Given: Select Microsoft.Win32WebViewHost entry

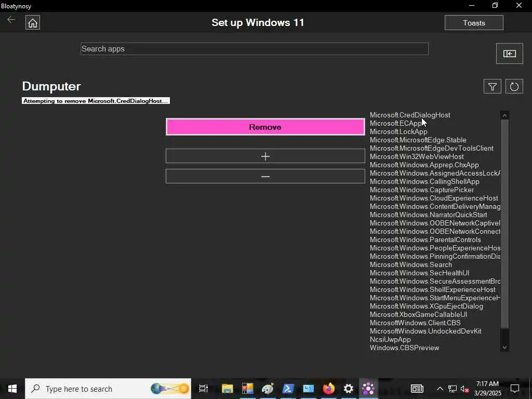Looking at the screenshot, I should [x=417, y=157].
